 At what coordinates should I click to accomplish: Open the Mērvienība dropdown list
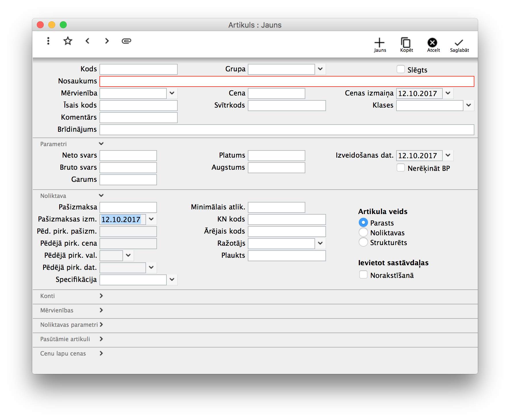tap(172, 93)
